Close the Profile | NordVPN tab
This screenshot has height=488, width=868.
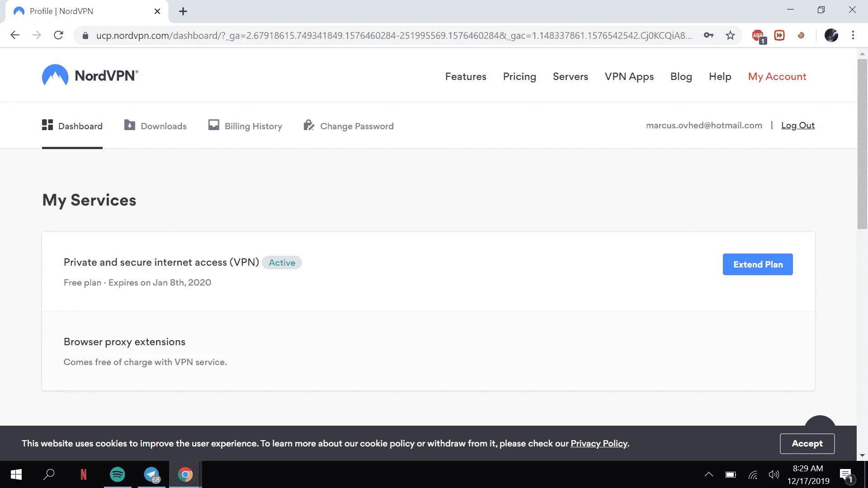(x=157, y=11)
